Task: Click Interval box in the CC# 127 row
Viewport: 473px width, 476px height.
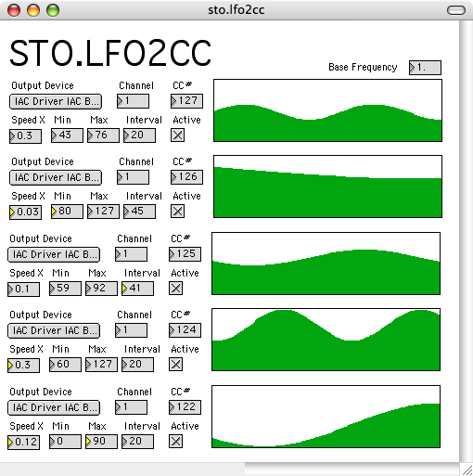Action: (x=139, y=135)
